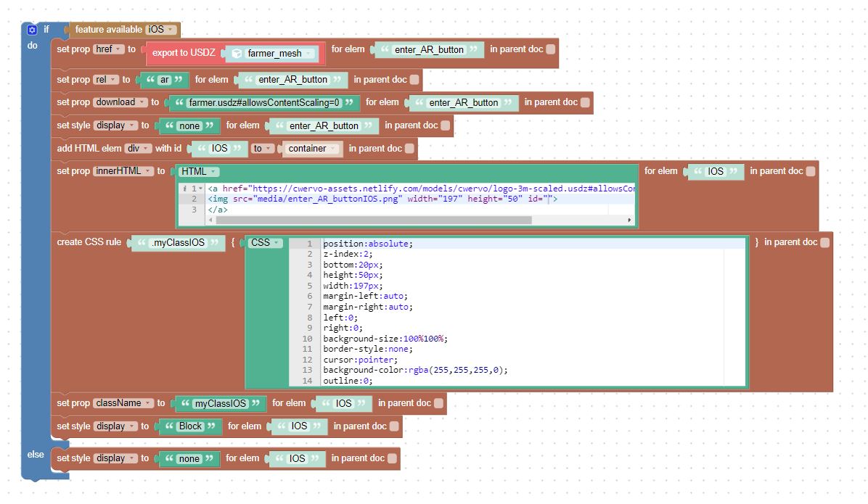Edit the IOS element name on className row

coord(343,403)
